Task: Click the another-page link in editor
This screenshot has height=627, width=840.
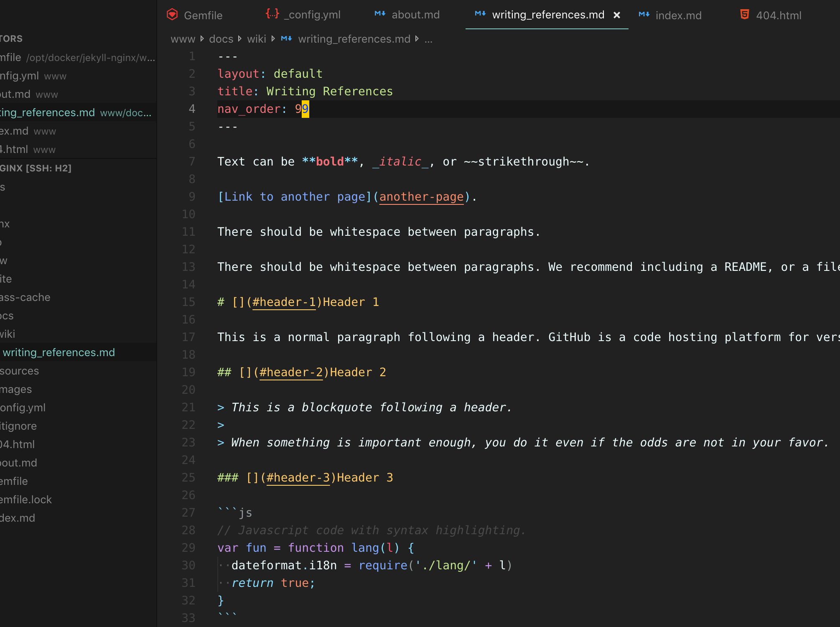Action: [421, 197]
